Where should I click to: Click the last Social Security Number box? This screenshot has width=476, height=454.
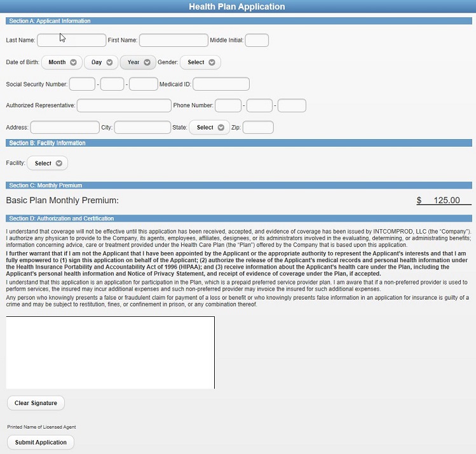pos(143,84)
